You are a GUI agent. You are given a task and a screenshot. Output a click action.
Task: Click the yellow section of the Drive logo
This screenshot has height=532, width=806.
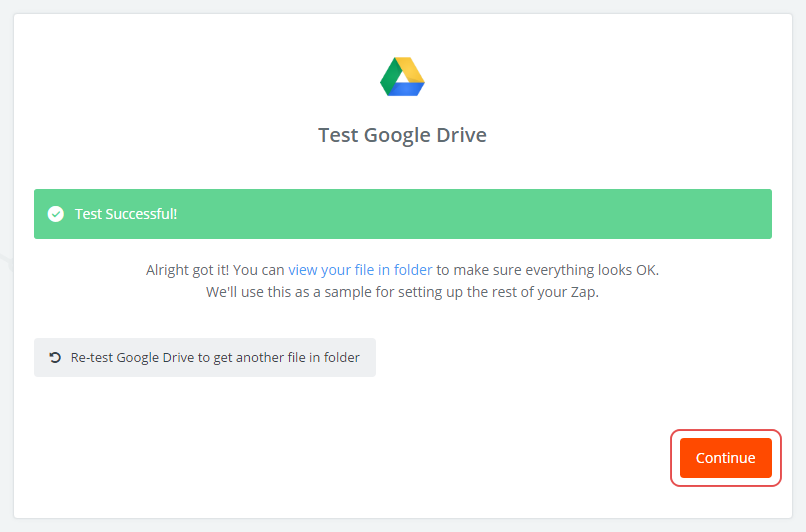[412, 70]
